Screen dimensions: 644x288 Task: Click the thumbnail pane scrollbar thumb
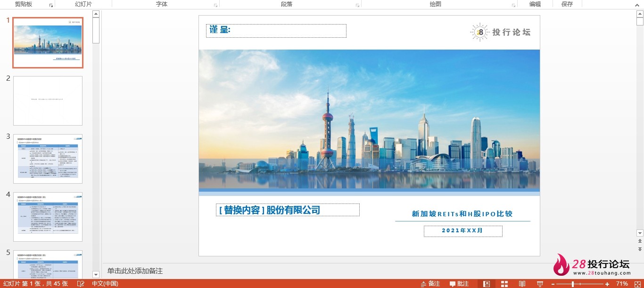(x=96, y=31)
